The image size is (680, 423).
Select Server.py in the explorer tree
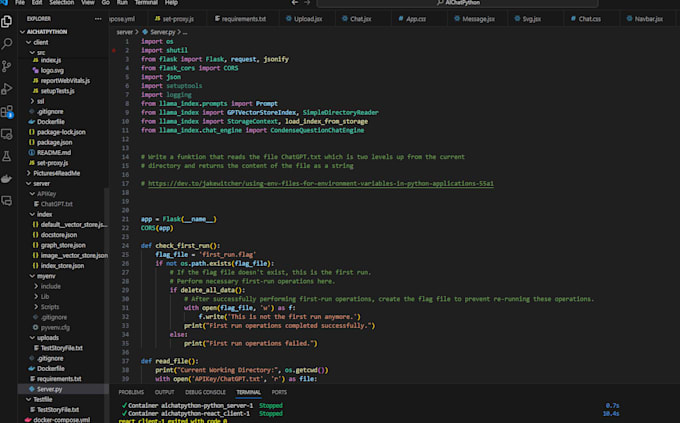click(49, 389)
